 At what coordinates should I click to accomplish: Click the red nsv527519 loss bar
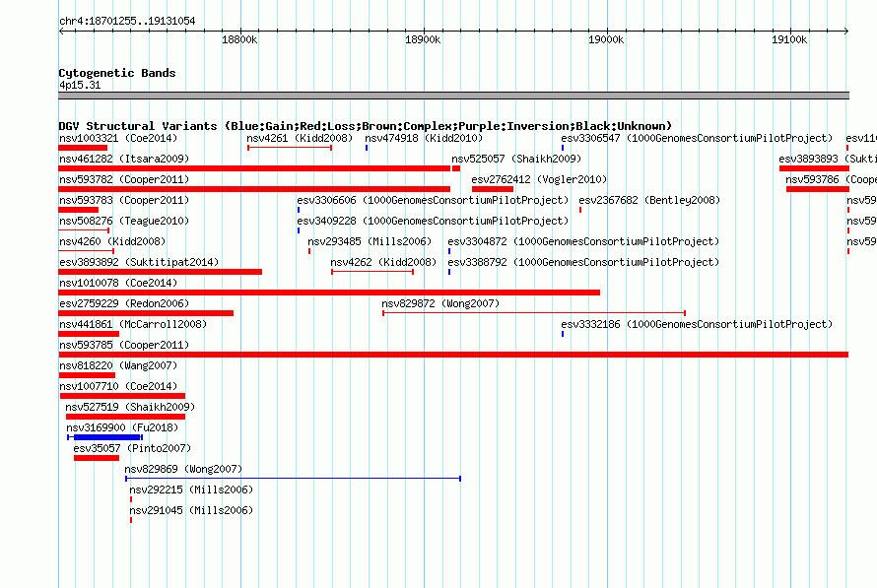[x=125, y=417]
